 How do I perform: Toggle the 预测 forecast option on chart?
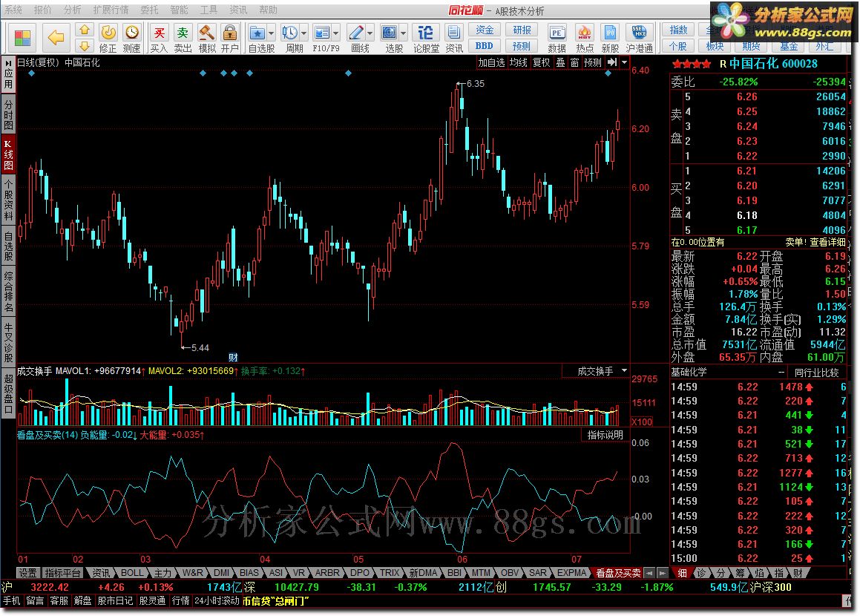[592, 62]
